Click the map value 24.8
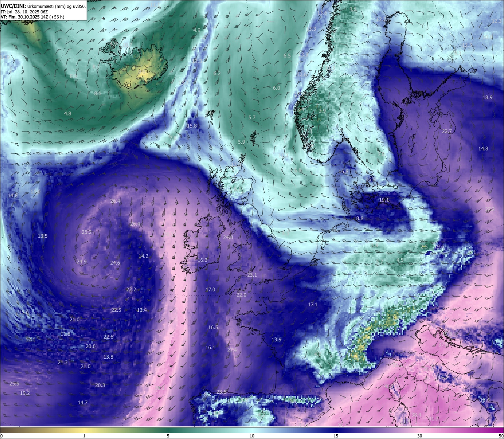Screen dimensions: 504x439 pos(228,237)
